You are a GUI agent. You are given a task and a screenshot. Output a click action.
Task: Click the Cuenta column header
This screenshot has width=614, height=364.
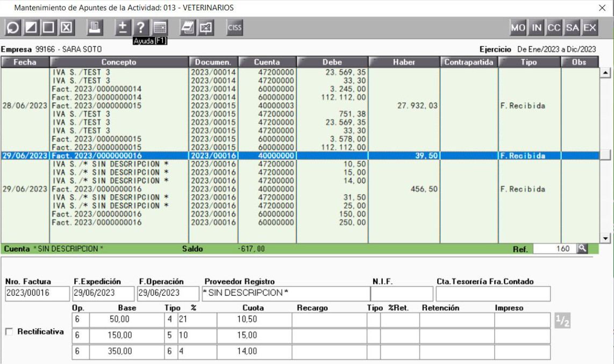click(x=267, y=62)
